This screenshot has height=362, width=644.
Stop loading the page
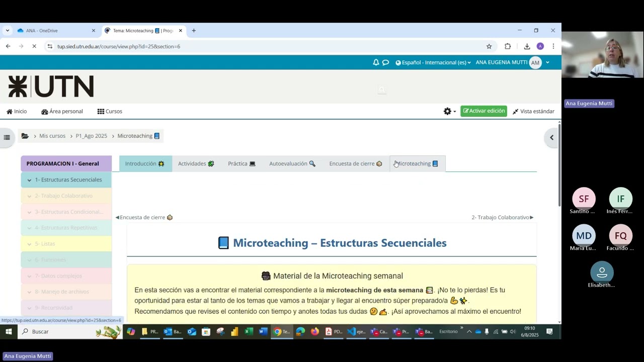click(34, 46)
